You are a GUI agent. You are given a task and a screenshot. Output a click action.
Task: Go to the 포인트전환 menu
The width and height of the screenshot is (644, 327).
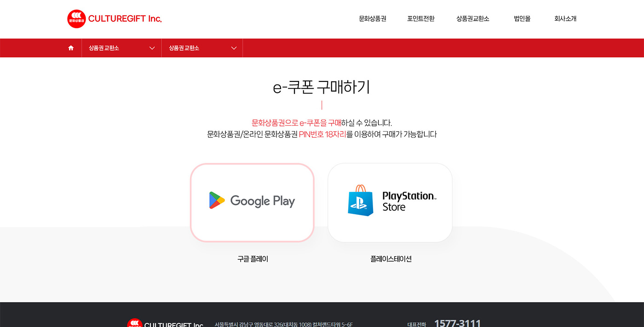421,19
